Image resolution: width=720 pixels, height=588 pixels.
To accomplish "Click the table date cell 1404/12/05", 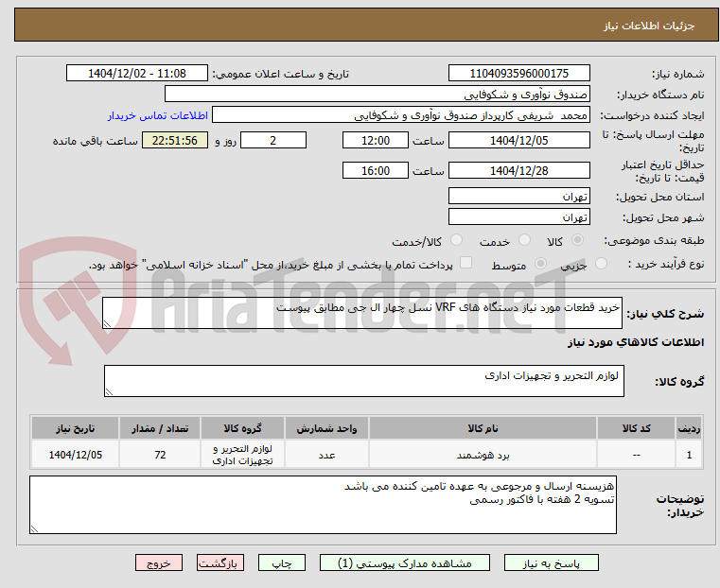I will point(76,455).
